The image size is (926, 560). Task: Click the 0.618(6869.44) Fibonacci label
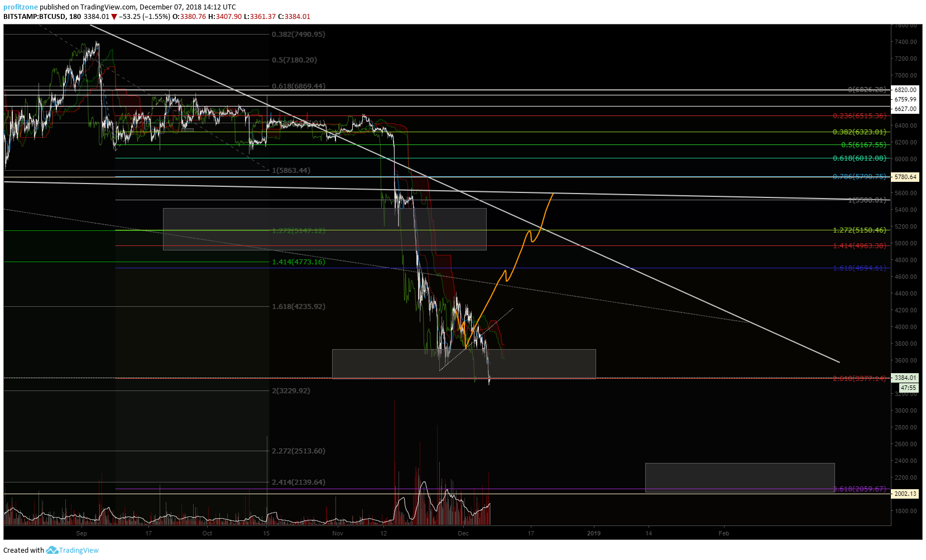tap(299, 86)
